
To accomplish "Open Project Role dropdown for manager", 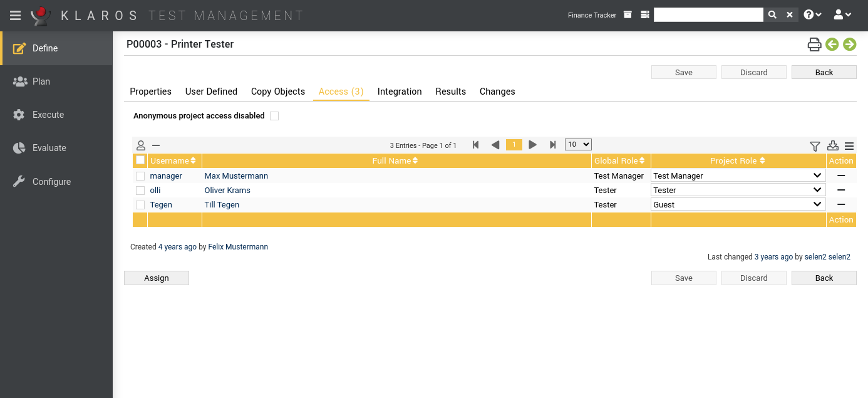I will click(x=738, y=176).
